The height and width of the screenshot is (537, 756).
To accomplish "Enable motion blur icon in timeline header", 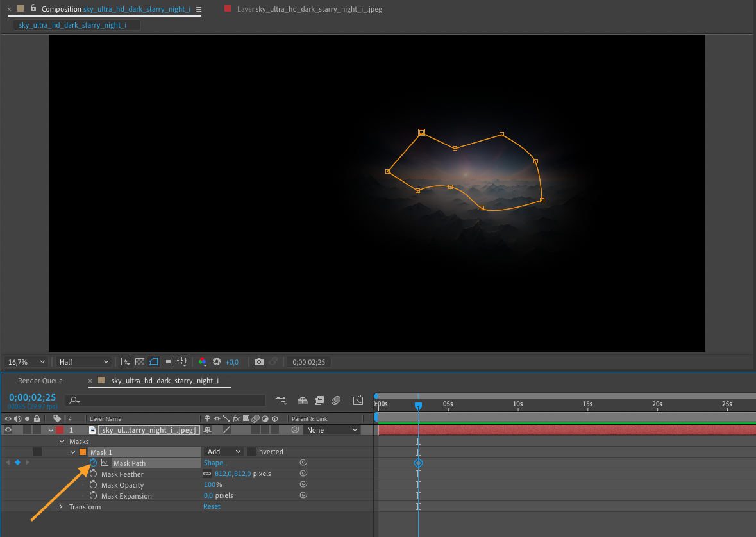I will click(336, 401).
